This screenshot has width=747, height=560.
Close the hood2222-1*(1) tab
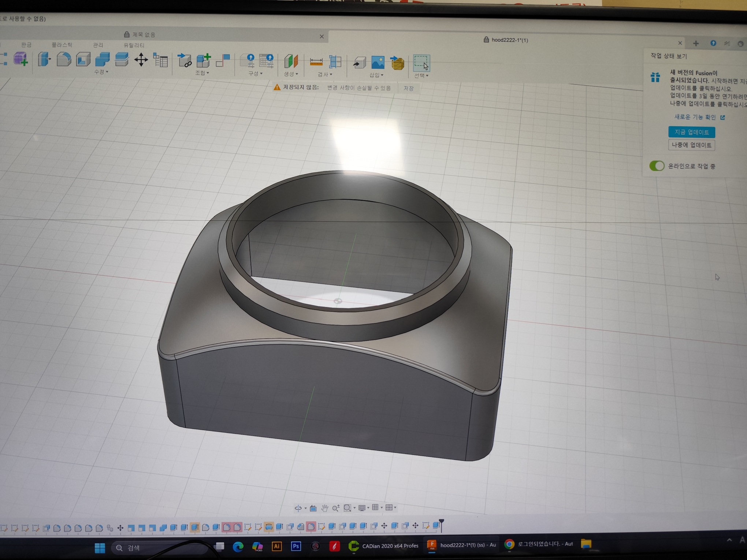[x=680, y=43]
